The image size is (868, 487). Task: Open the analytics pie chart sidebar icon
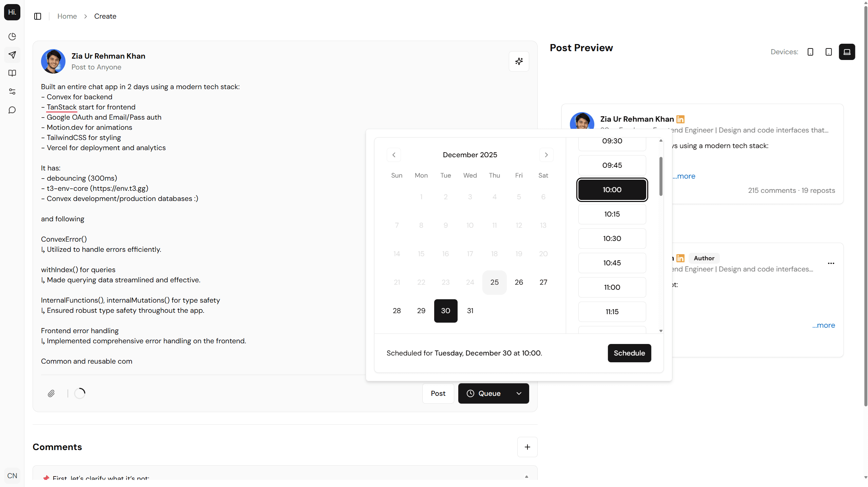coord(12,37)
